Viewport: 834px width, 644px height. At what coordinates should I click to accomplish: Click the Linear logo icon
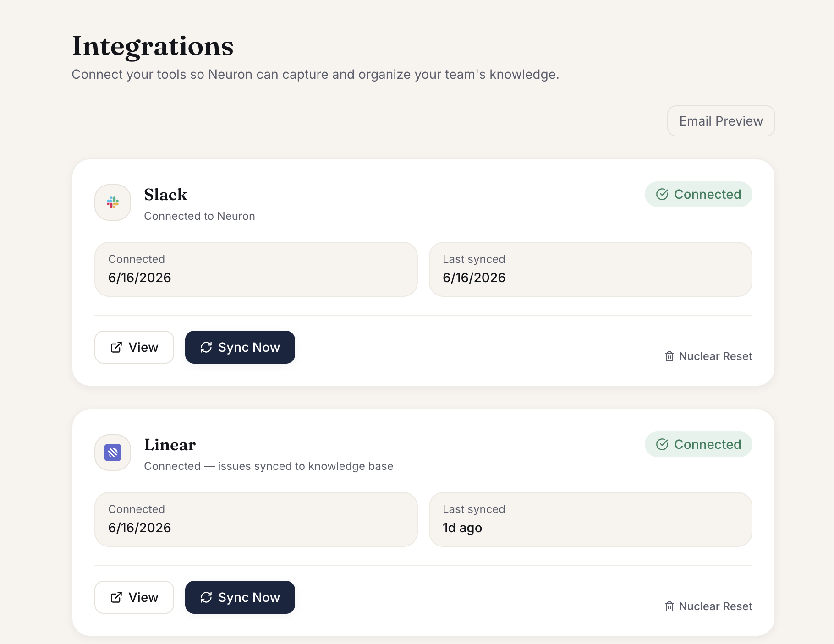pos(113,453)
